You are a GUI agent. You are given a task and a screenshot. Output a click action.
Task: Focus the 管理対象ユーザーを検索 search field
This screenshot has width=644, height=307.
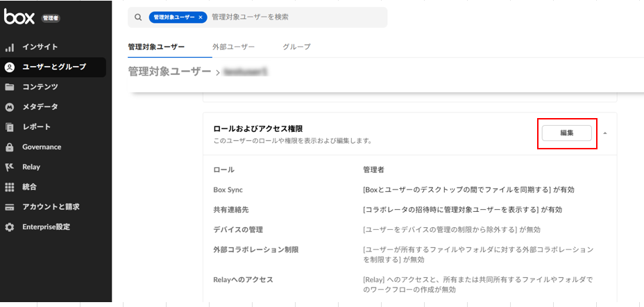pyautogui.click(x=295, y=17)
